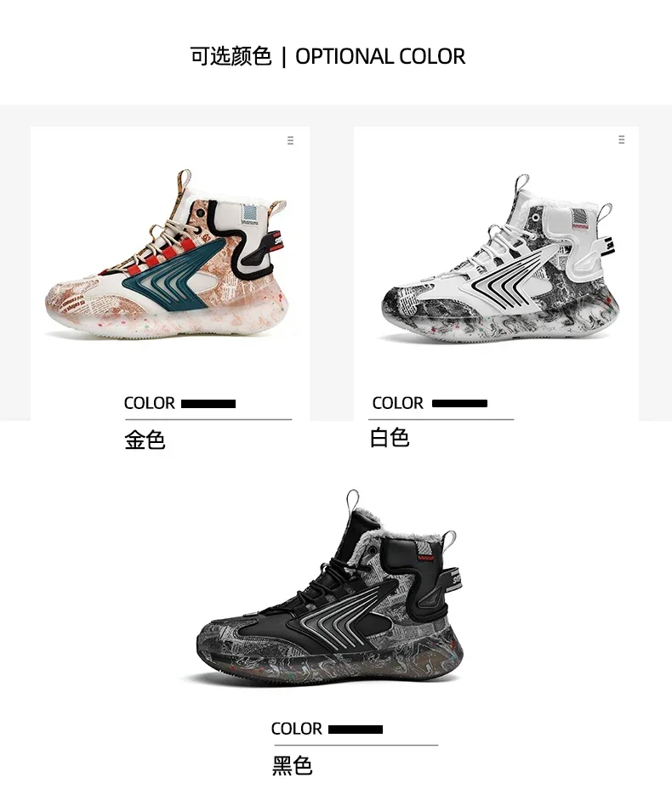Click the COLOR text under the white sneaker

point(398,403)
